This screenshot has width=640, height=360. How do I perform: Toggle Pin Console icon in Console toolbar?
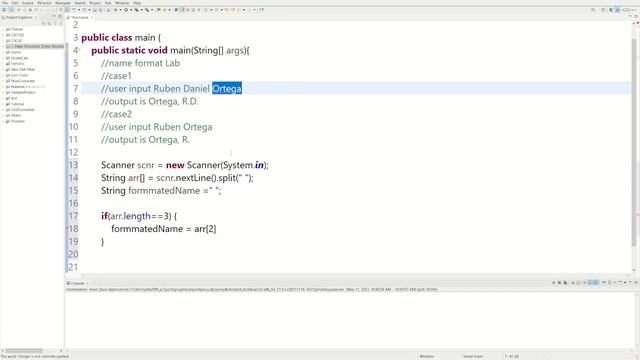pyautogui.click(x=603, y=282)
